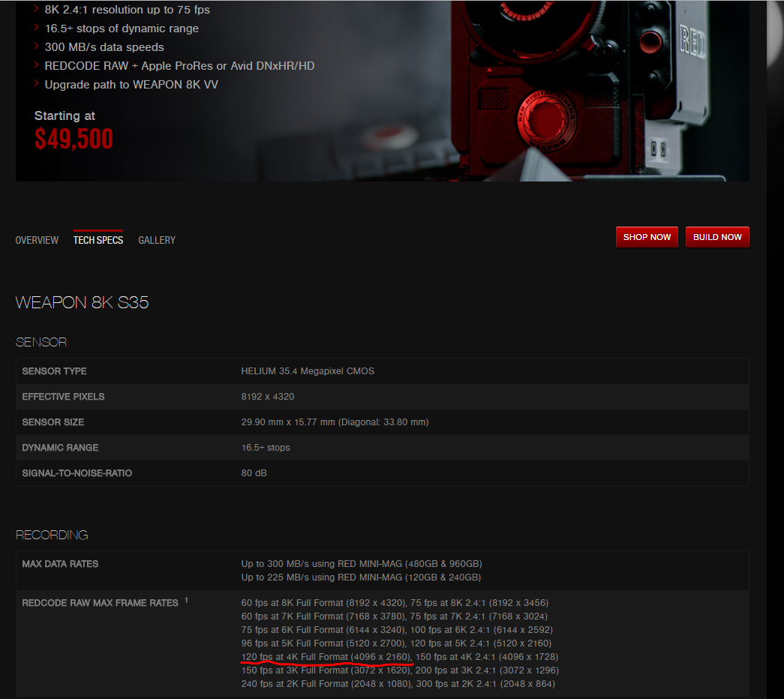This screenshot has height=699, width=784.
Task: Click the SHOP NOW button
Action: click(647, 237)
